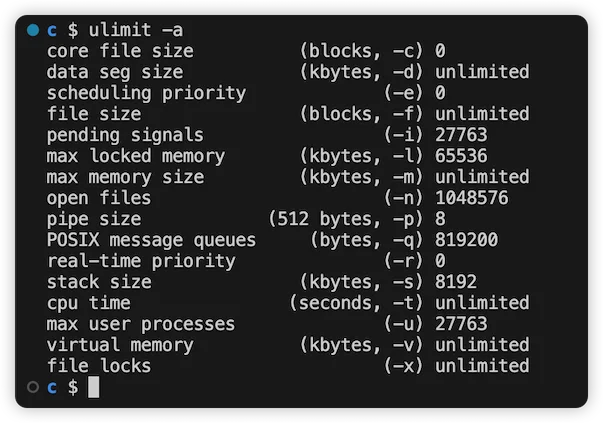The image size is (603, 423).
Task: Click the blue 'c' directory in first prompt
Action: (x=52, y=30)
